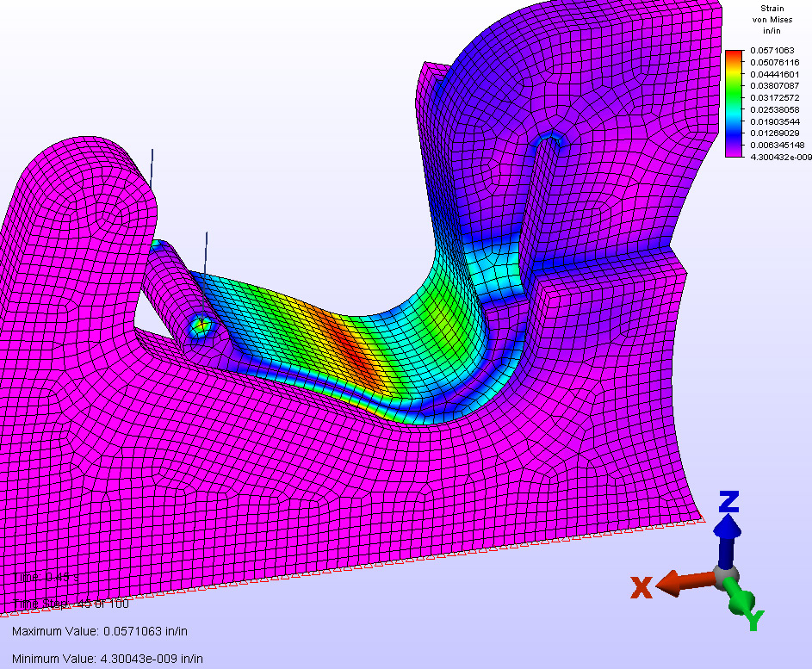Click the red X axis letter
The width and height of the screenshot is (812, 669).
click(x=641, y=588)
